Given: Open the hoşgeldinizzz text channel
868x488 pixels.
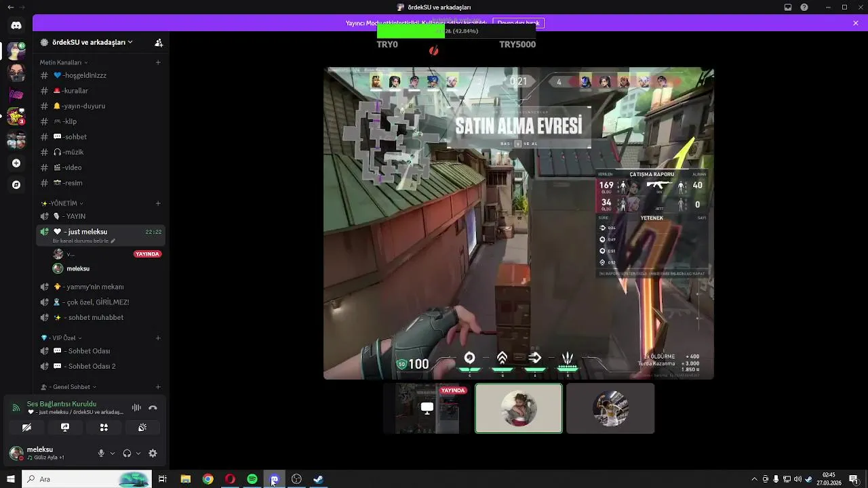Looking at the screenshot, I should tap(100, 75).
